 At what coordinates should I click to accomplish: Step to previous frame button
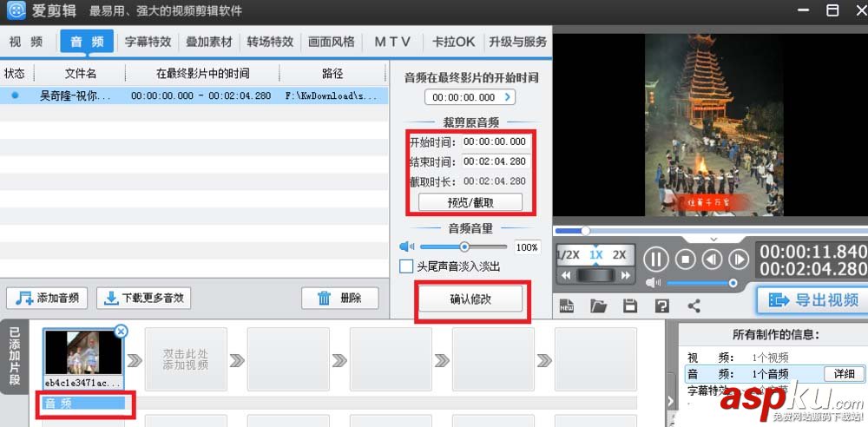(x=713, y=259)
